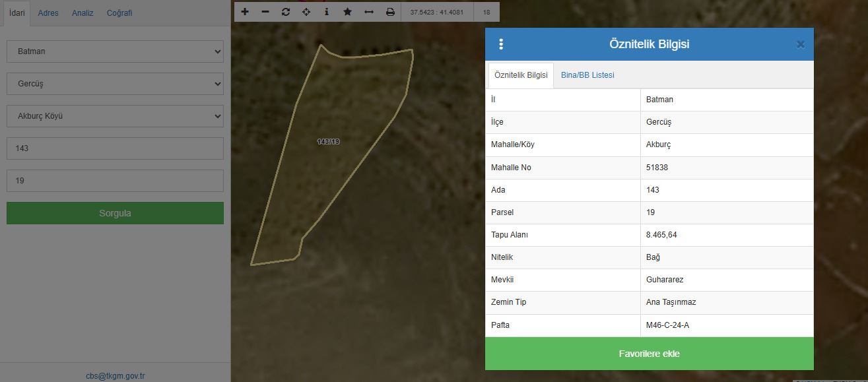This screenshot has height=382, width=868.
Task: Select the measure distance arrow icon
Action: pyautogui.click(x=369, y=12)
